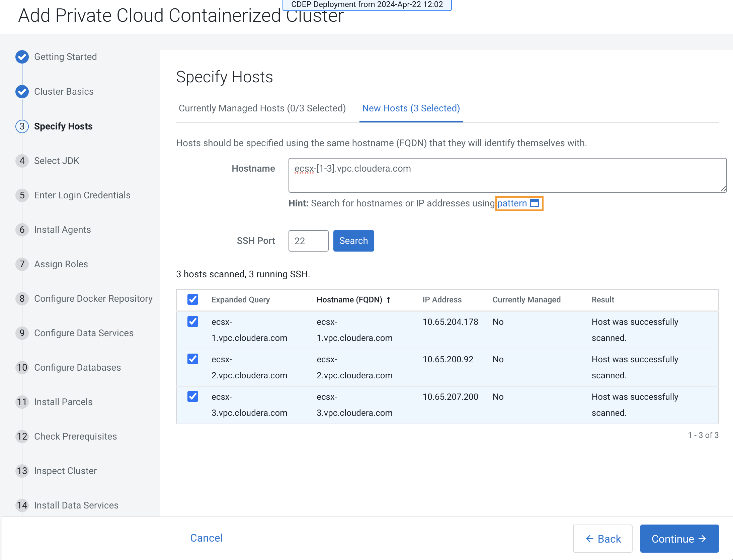Click the step 12 number circle
The image size is (733, 560).
click(22, 437)
